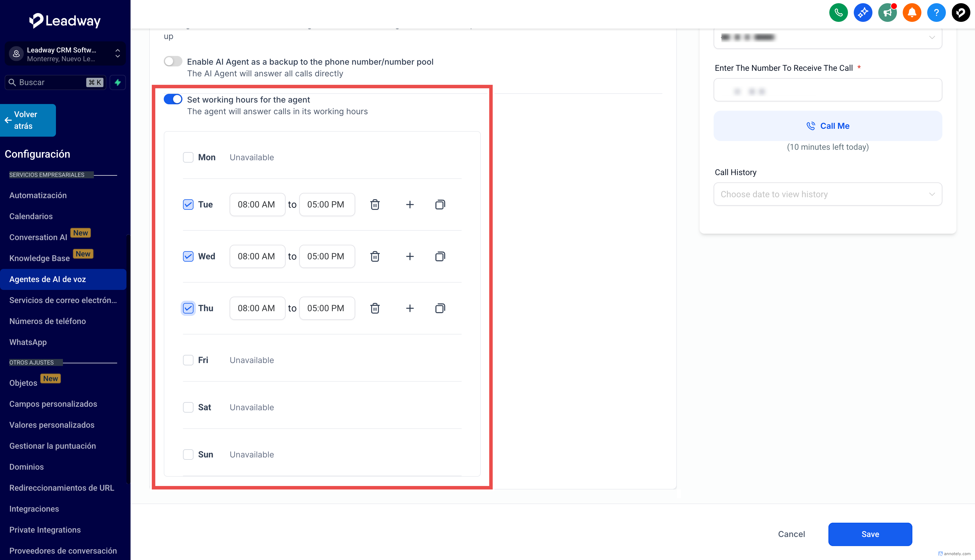Turn off working hours toggle
This screenshot has height=560, width=975.
click(x=173, y=99)
